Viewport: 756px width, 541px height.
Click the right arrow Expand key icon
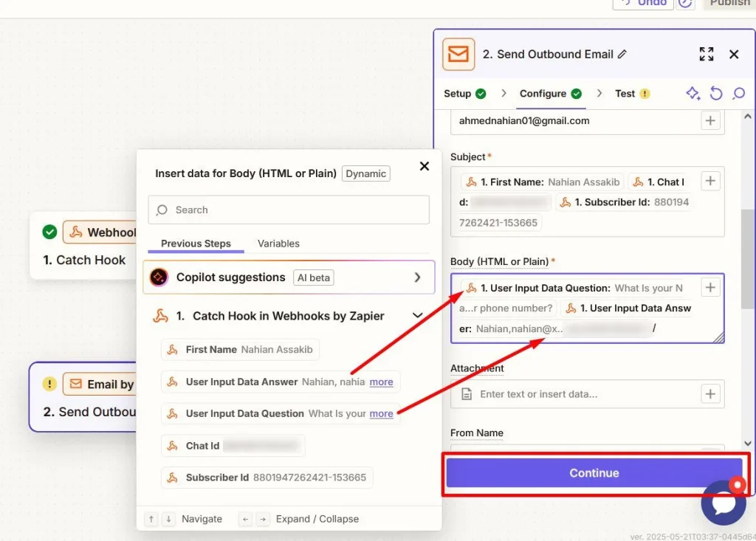coord(263,519)
